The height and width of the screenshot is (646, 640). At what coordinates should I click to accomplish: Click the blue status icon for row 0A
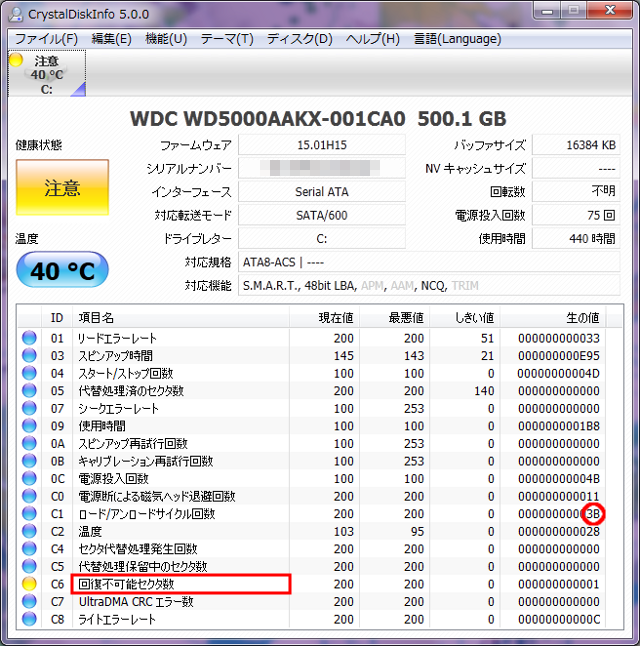point(29,443)
